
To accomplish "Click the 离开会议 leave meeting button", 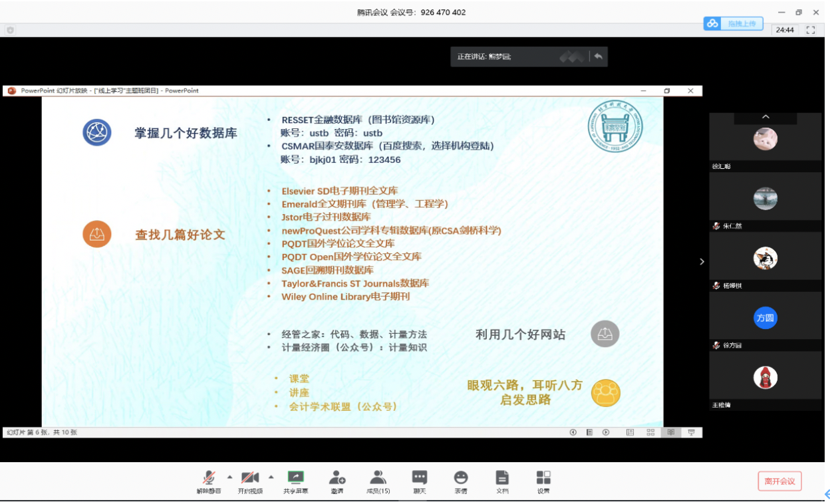I will coord(779,481).
